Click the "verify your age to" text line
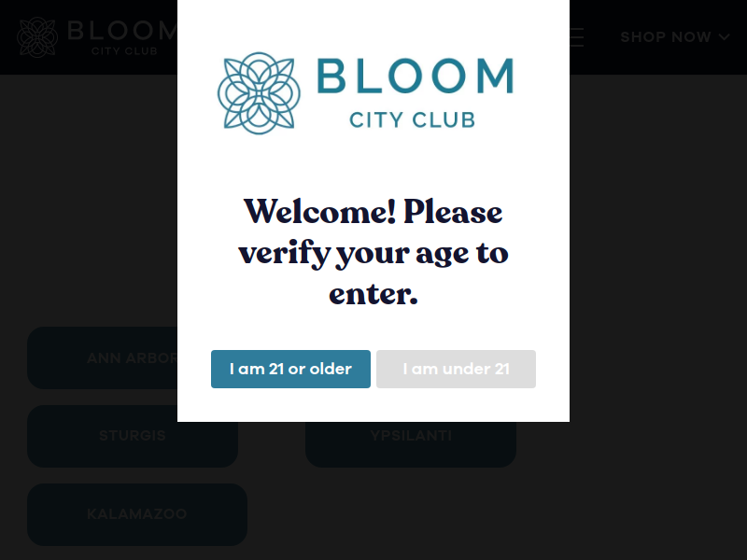 pyautogui.click(x=373, y=254)
